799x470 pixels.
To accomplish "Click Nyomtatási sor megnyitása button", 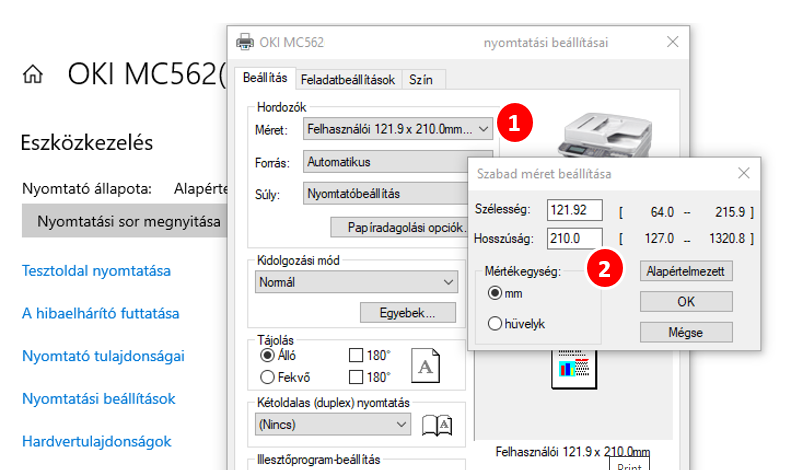I will pos(124,221).
